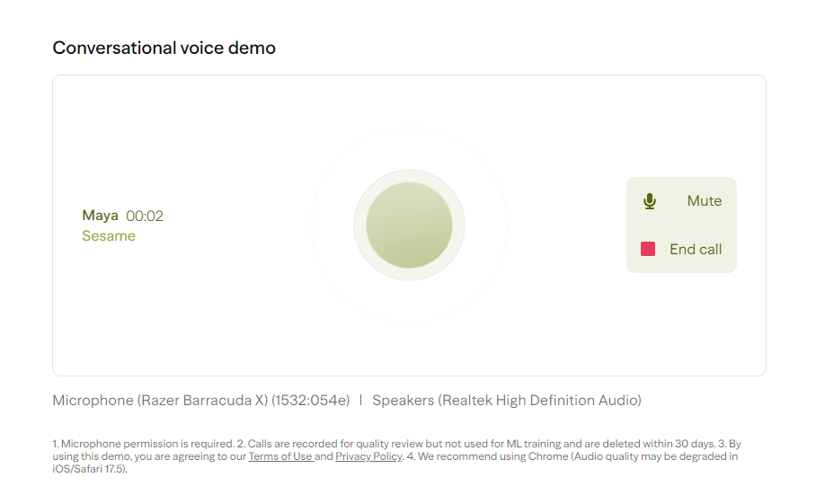The image size is (825, 504).
Task: Click the 00:02 call timer
Action: coord(145,217)
